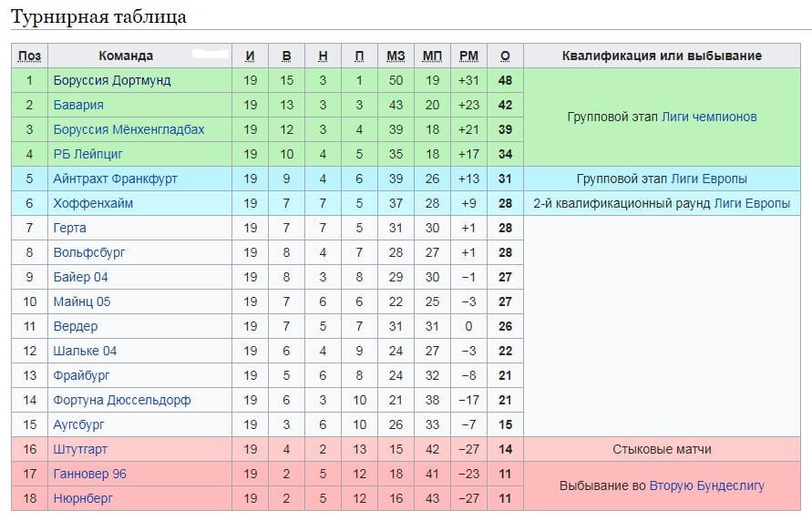Open the РБ Лейпциг team page
Viewport: 812px width, 521px height.
coord(88,154)
